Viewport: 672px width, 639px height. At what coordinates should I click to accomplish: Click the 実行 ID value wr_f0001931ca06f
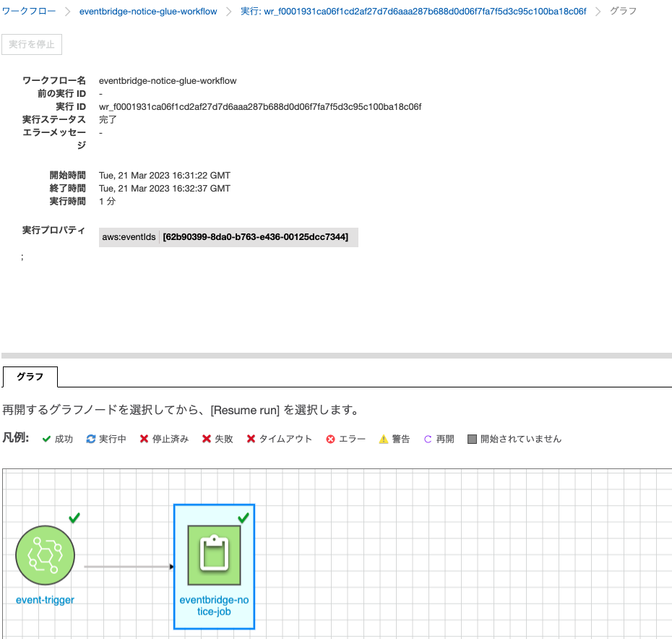point(260,107)
